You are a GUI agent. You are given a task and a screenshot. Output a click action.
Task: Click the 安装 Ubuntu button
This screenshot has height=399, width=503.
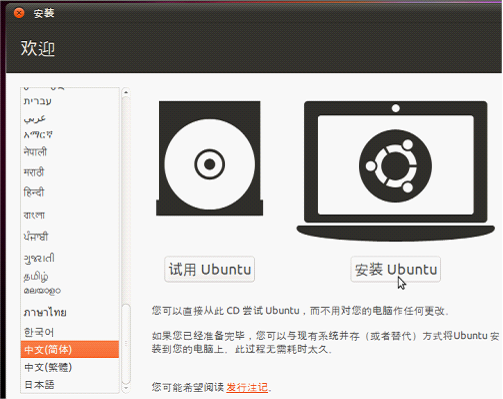(x=395, y=269)
